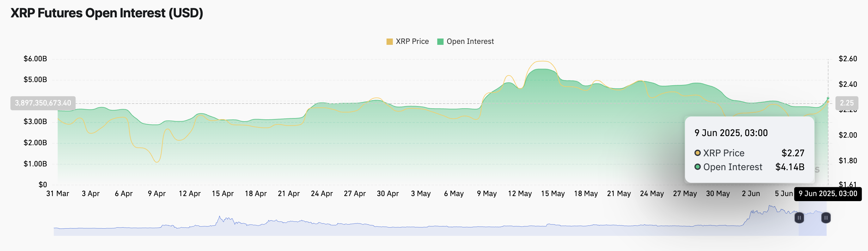Grab the left range slider handle
868x251 pixels.
pos(799,218)
